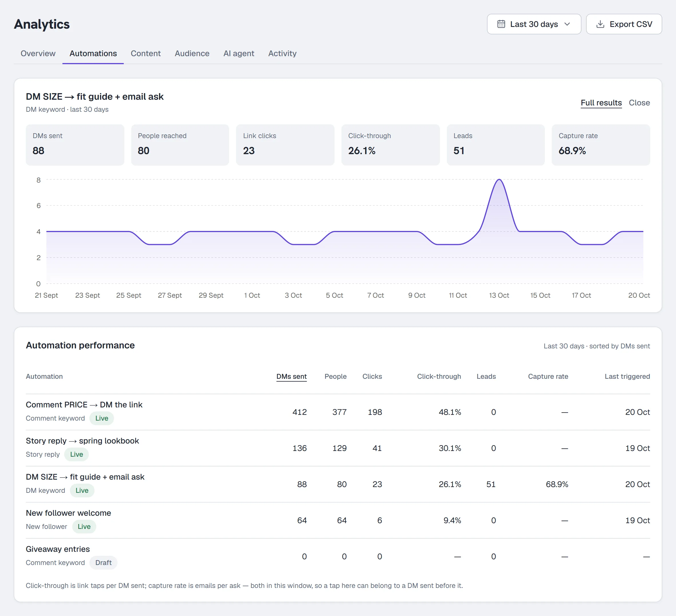Click the Click-through column header
The image size is (676, 616).
pos(439,376)
